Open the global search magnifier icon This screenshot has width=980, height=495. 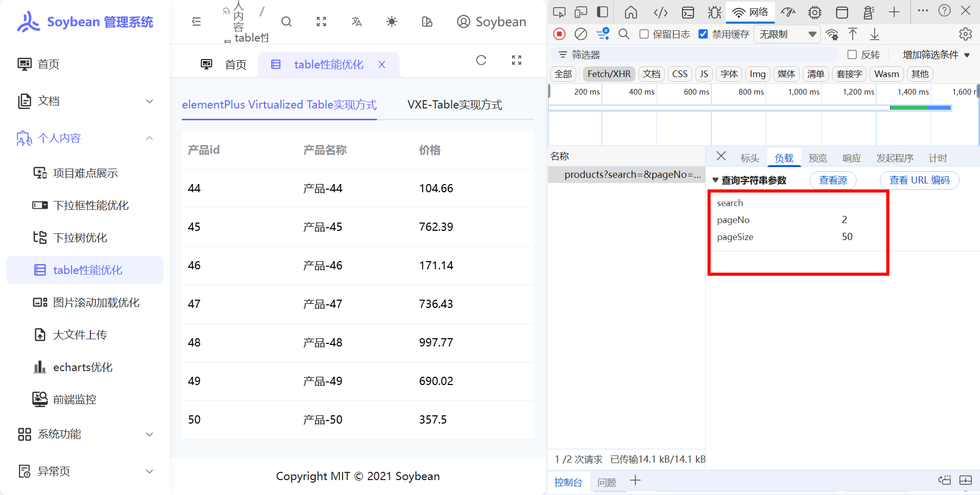pyautogui.click(x=287, y=22)
